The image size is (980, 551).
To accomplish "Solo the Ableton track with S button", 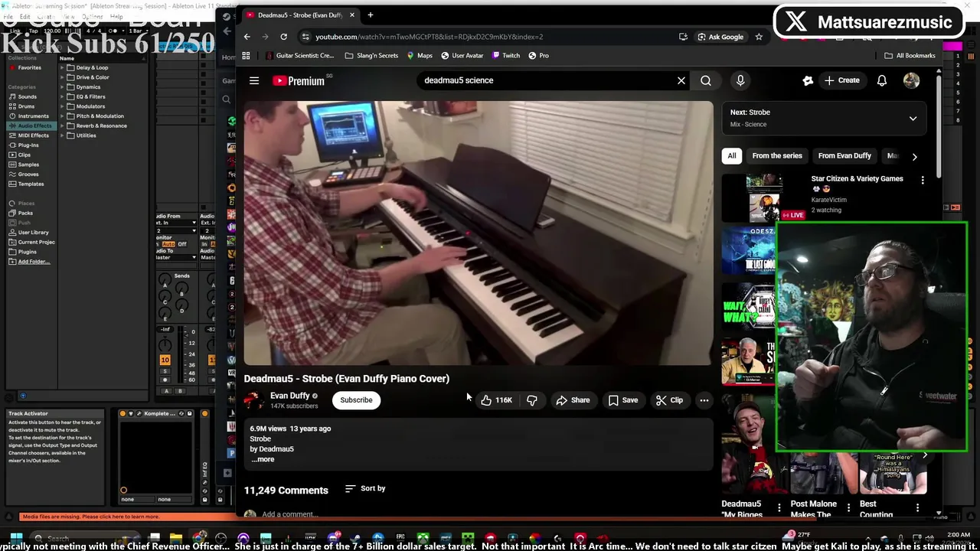I will click(x=165, y=371).
